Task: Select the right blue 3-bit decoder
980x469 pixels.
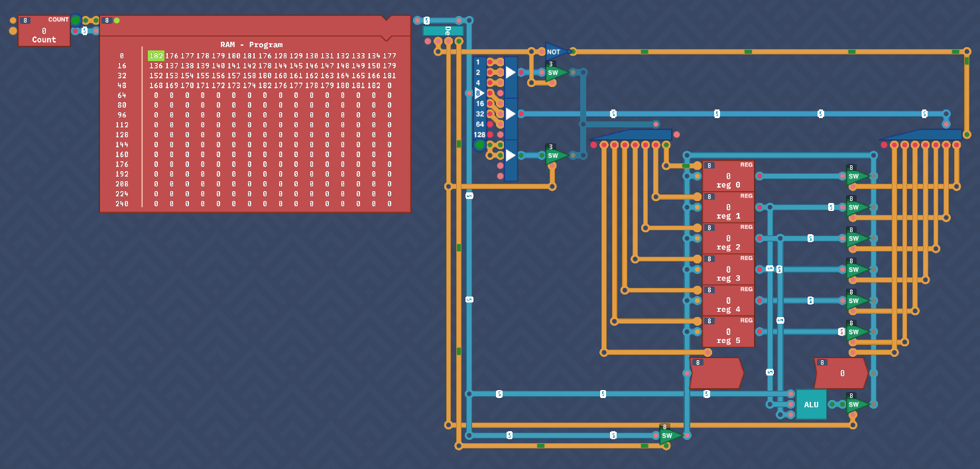Action: click(x=920, y=135)
